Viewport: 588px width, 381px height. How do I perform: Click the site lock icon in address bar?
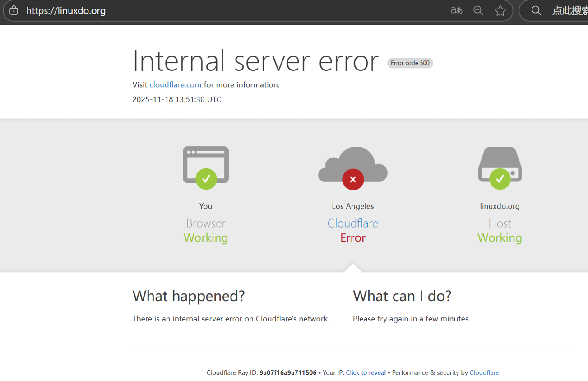click(x=14, y=10)
